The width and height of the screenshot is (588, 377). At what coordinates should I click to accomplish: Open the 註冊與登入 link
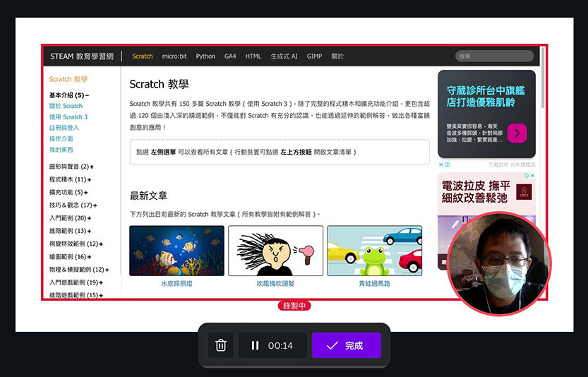pyautogui.click(x=64, y=128)
